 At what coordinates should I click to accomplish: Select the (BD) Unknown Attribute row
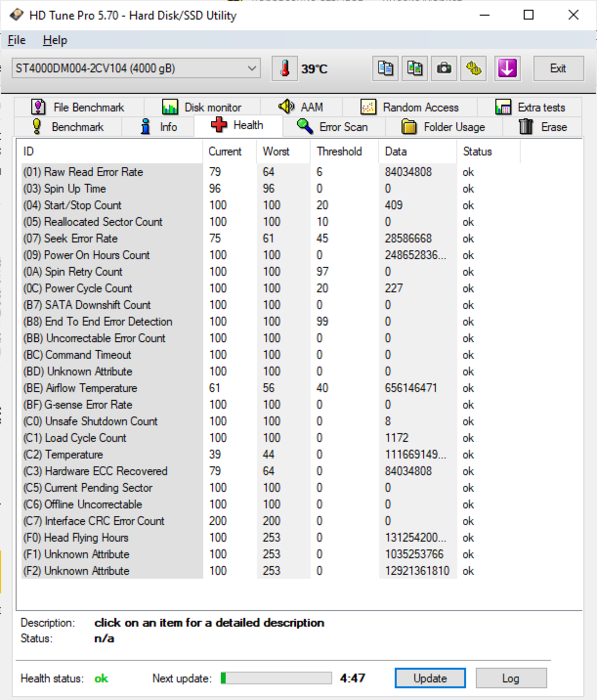(271, 371)
